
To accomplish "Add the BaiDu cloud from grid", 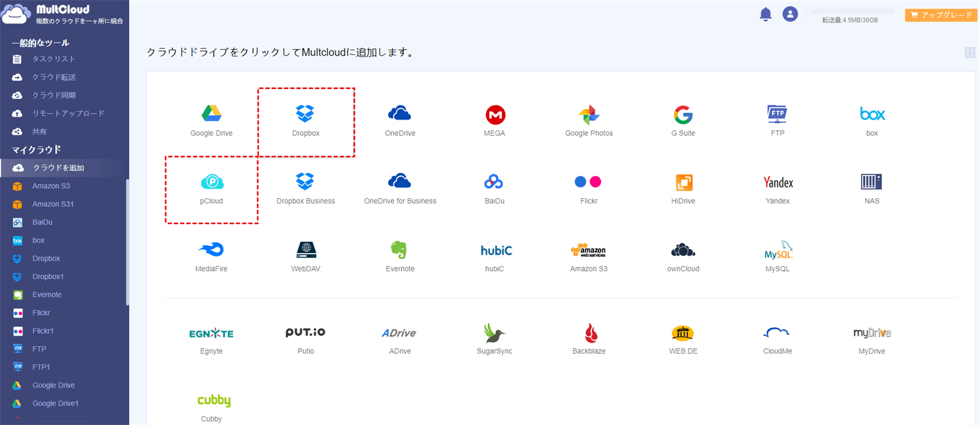I will (x=495, y=189).
